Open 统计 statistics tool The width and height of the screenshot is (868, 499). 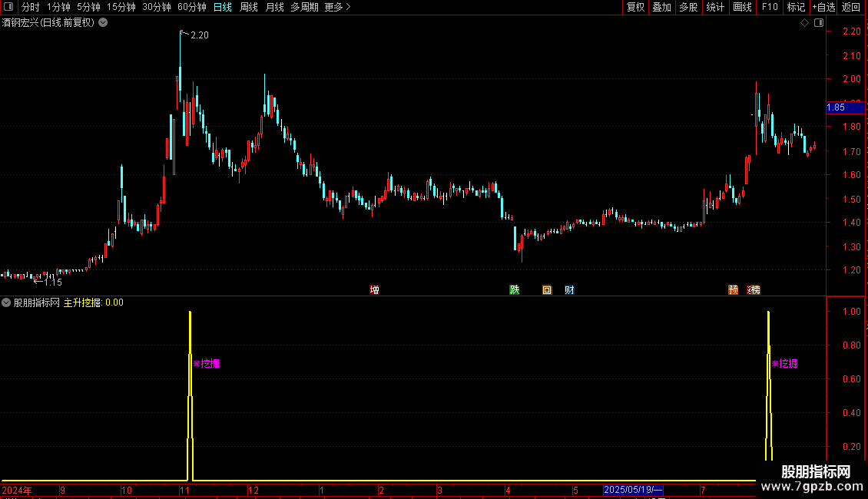point(715,7)
